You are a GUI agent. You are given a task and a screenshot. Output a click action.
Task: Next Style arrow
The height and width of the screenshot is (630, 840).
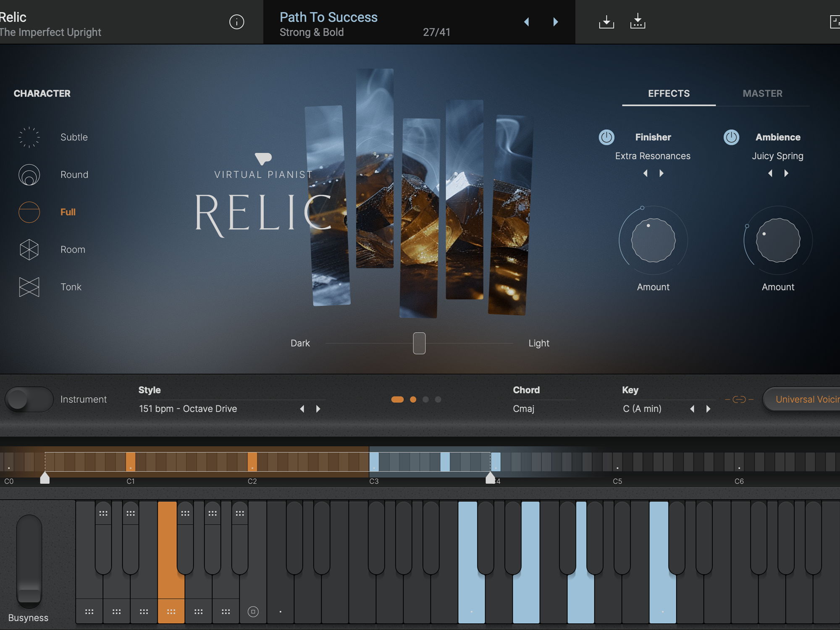tap(318, 409)
